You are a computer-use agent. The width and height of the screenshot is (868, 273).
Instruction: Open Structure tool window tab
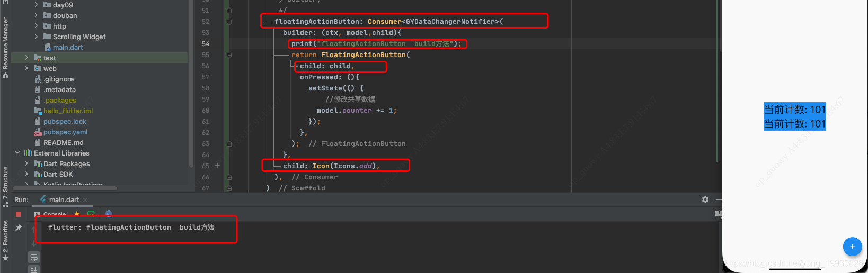[x=5, y=186]
